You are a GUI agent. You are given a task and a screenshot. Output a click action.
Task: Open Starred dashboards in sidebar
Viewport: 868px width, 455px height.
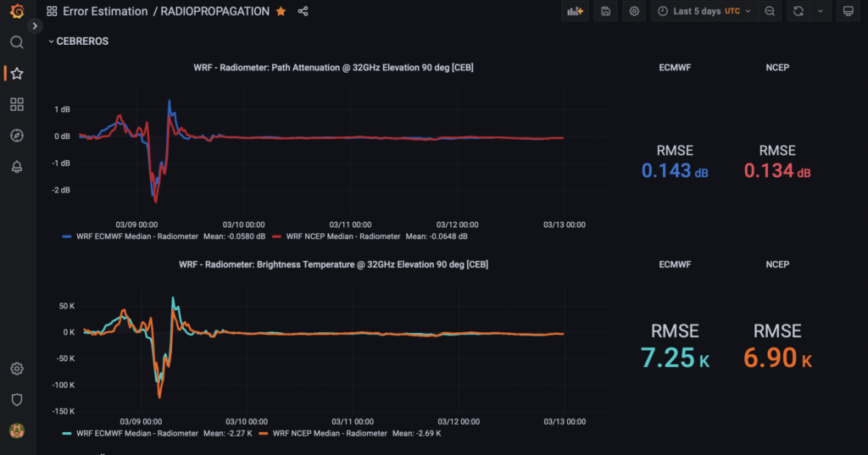(17, 73)
